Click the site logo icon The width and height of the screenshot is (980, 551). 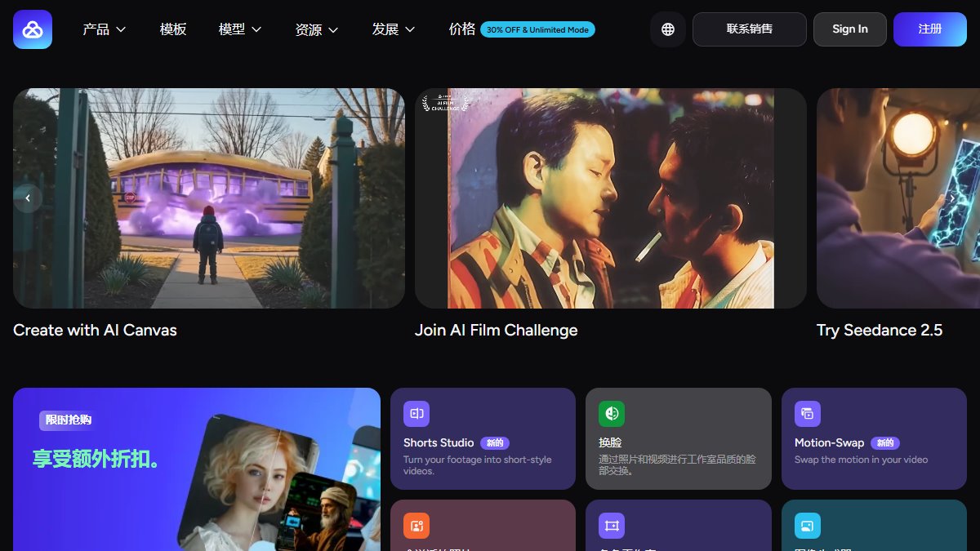click(x=33, y=29)
